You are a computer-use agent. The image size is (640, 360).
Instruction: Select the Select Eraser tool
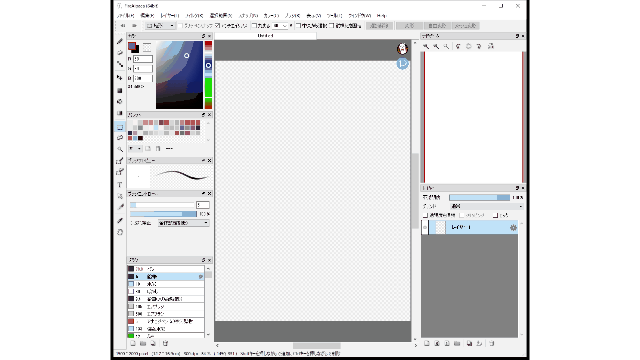120,172
